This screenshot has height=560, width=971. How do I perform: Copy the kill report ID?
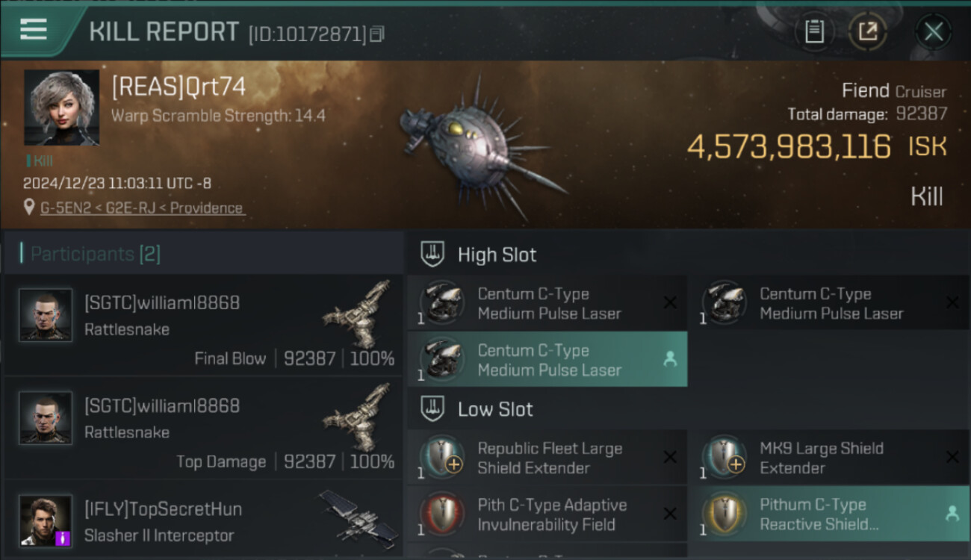click(x=377, y=34)
